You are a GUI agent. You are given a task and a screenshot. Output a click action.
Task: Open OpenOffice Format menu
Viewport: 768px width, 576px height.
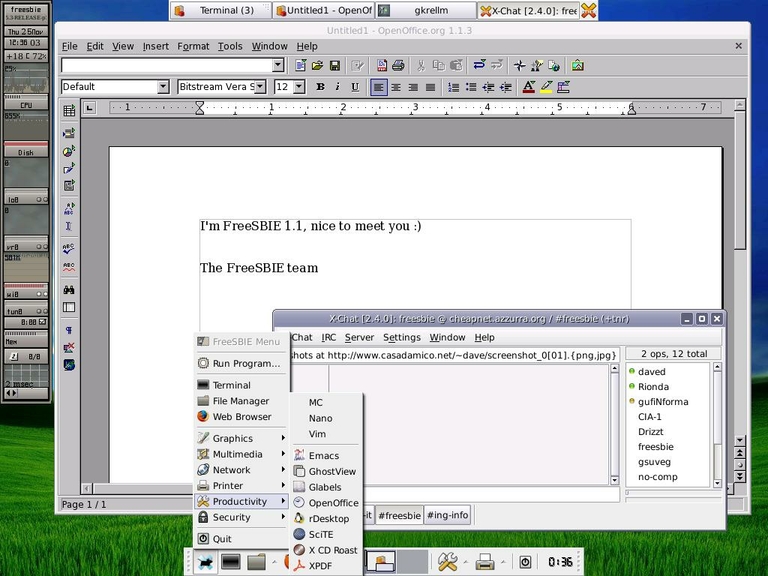193,46
